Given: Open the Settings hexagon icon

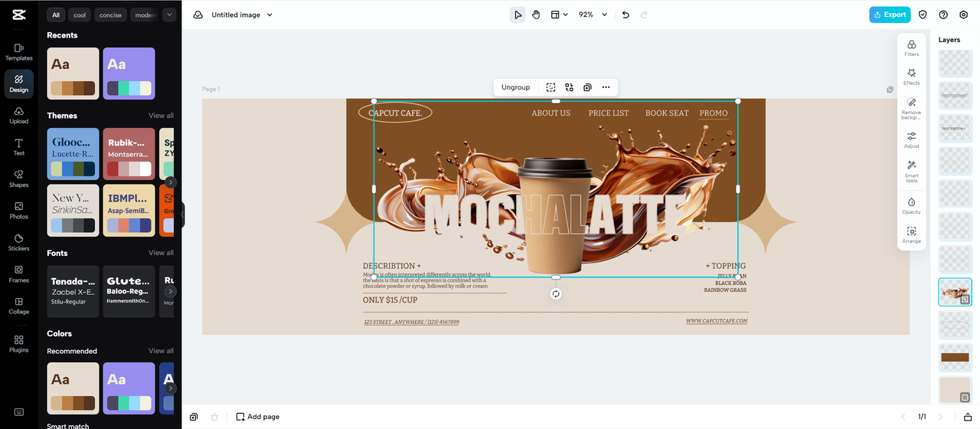Looking at the screenshot, I should coord(964,15).
